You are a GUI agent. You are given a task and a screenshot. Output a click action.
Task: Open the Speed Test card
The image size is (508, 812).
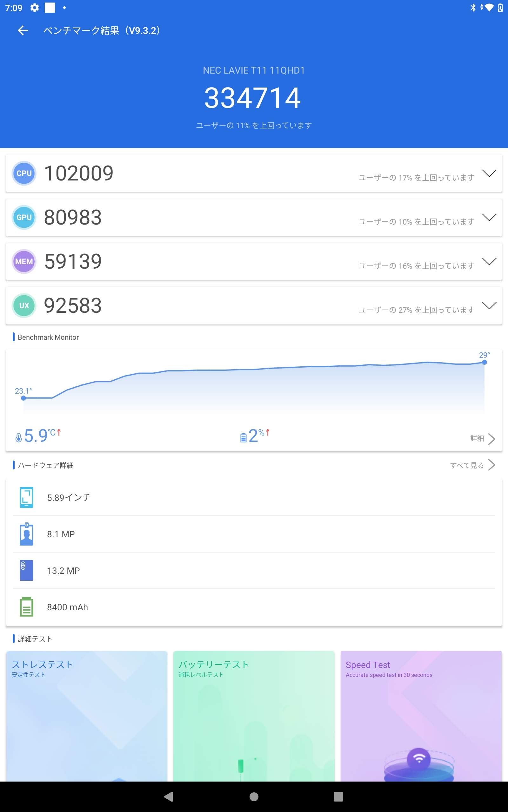tap(421, 716)
